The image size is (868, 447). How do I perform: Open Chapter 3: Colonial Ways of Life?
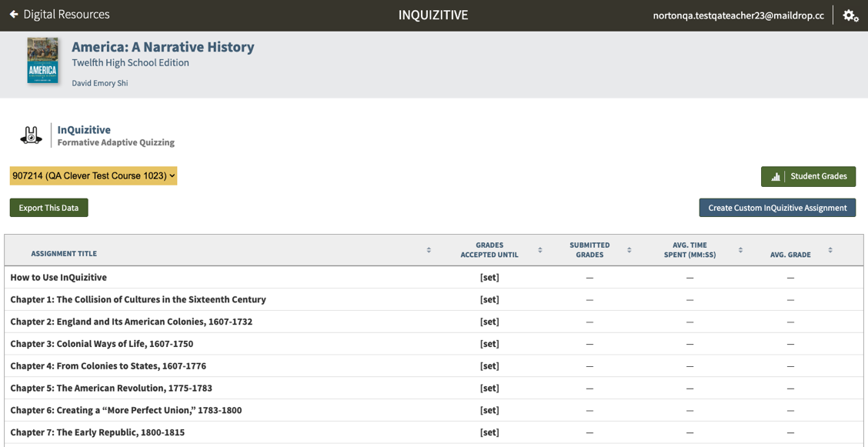(x=102, y=344)
